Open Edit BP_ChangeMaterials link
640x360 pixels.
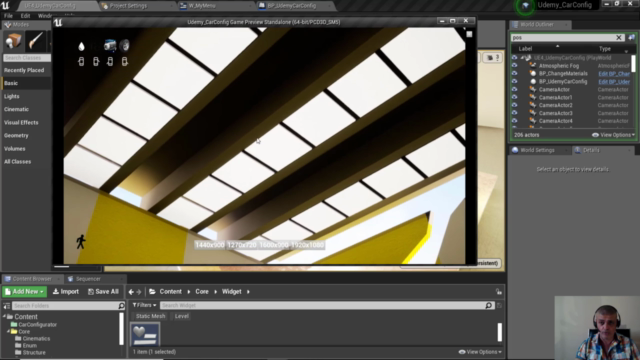tap(614, 74)
